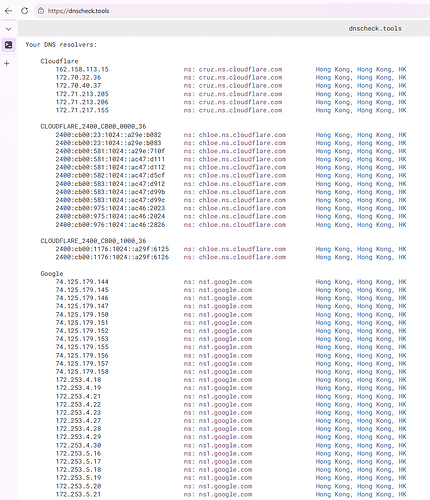This screenshot has width=430, height=500.
Task: Select 'ns: chloe.ns.cloudflare.com' beside 2400:cb00:583:1024::ac47:d99b
Action: (235, 192)
